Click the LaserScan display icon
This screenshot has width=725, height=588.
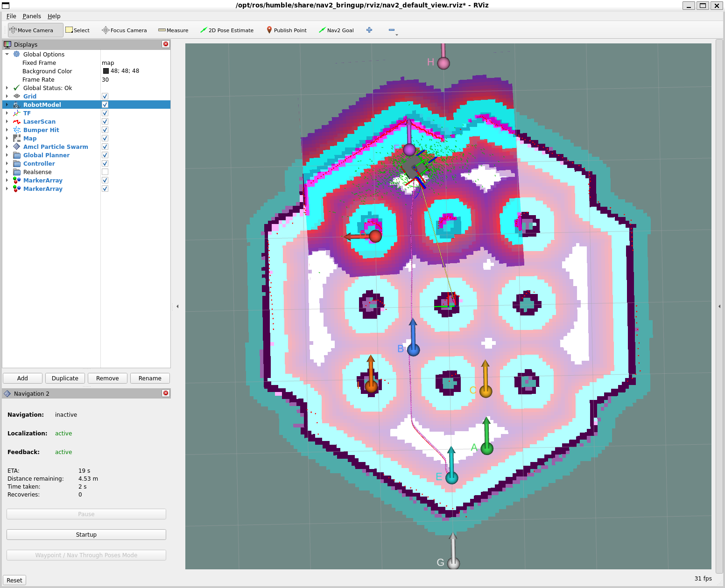[17, 121]
